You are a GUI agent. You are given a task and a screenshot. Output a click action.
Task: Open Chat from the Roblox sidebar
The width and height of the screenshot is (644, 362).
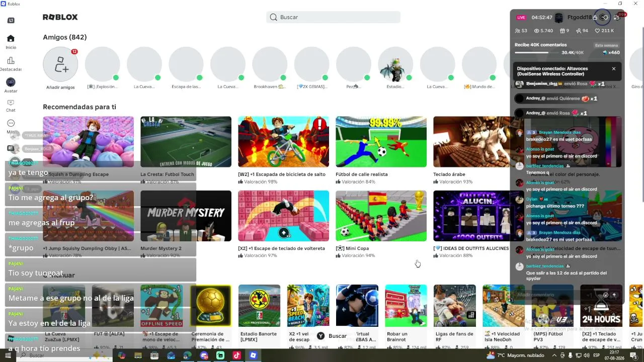[11, 103]
